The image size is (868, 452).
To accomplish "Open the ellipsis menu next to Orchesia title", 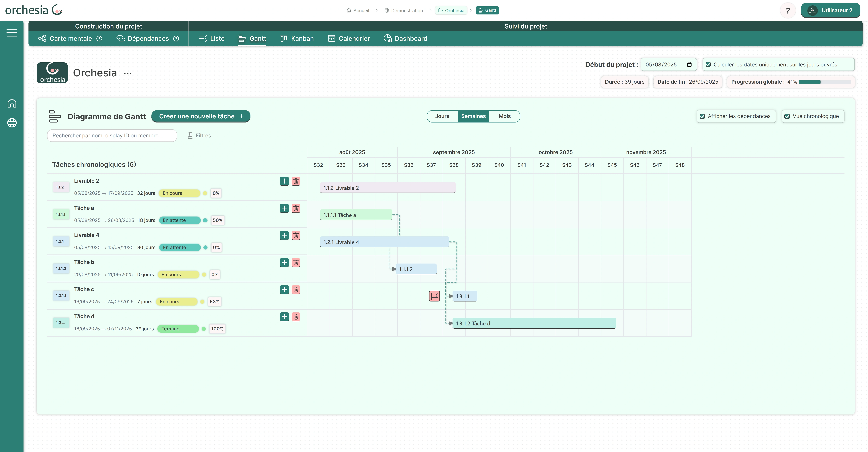I will 127,73.
